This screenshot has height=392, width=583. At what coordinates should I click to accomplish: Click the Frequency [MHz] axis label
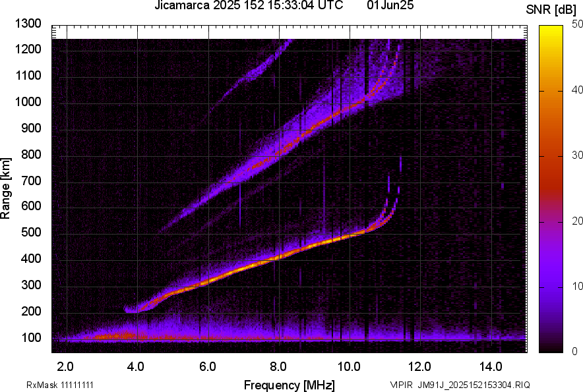[x=290, y=385]
